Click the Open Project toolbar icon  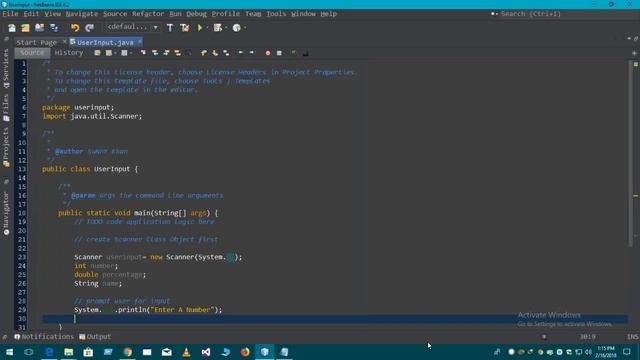pyautogui.click(x=39, y=28)
